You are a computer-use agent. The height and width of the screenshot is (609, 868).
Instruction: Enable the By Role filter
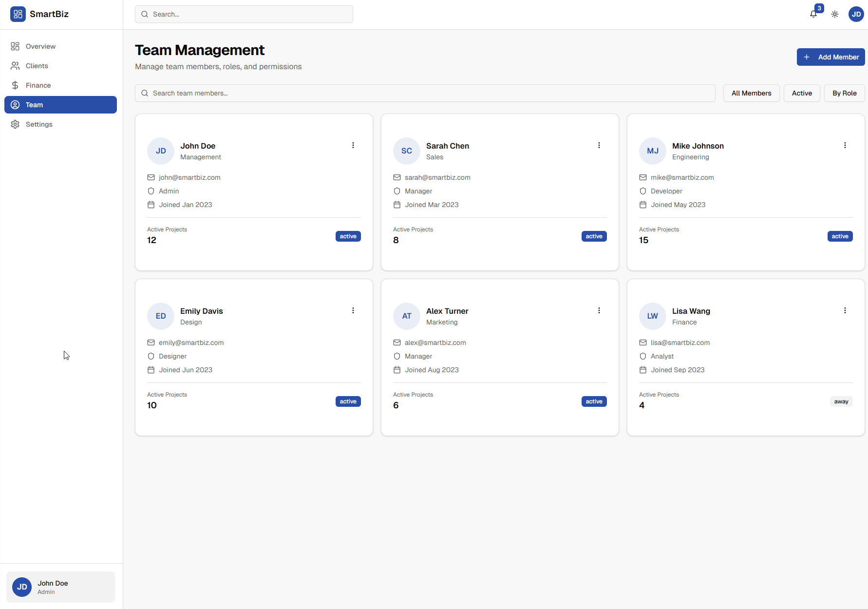pos(844,93)
